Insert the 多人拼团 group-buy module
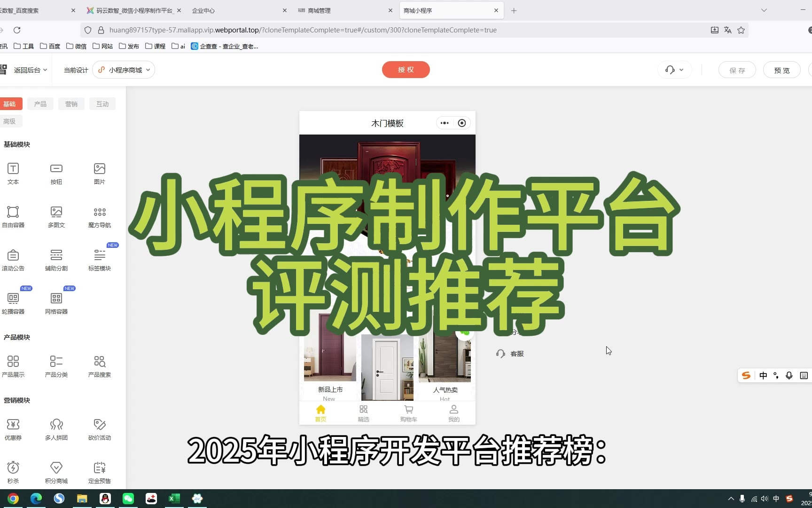The height and width of the screenshot is (508, 812). coord(56,429)
